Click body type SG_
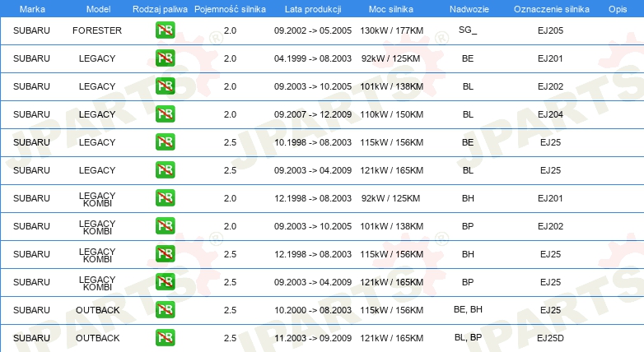644x352 pixels. click(468, 30)
